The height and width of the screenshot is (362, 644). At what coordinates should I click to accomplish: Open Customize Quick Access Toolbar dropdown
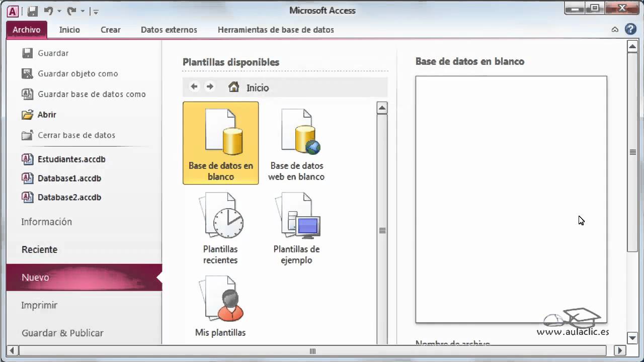(x=96, y=11)
